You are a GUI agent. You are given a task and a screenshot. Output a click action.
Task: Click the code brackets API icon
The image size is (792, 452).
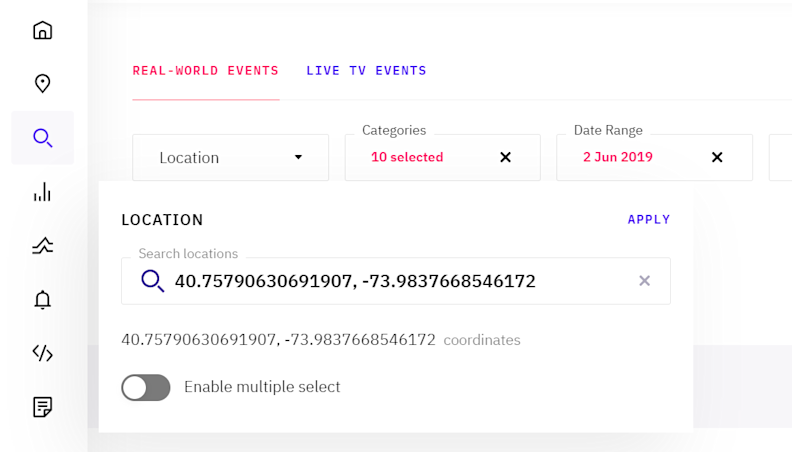pos(42,353)
